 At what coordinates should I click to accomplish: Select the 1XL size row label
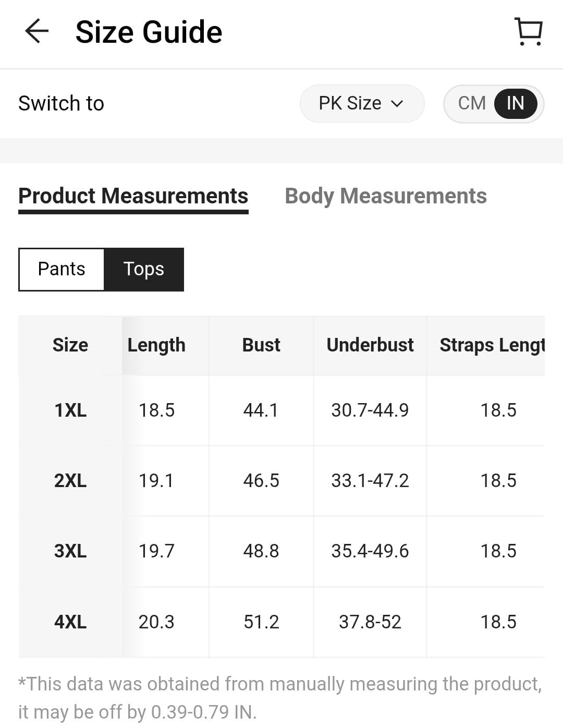[x=70, y=410]
